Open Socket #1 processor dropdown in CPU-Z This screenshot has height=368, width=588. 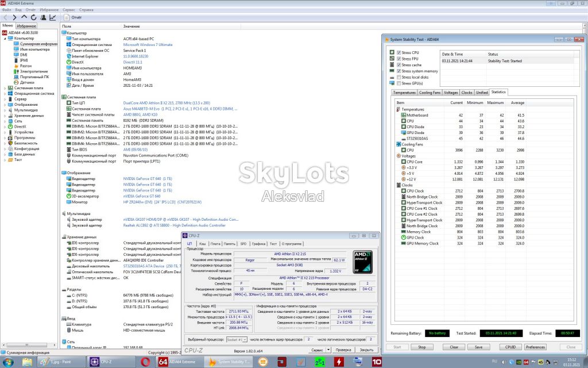pos(237,339)
